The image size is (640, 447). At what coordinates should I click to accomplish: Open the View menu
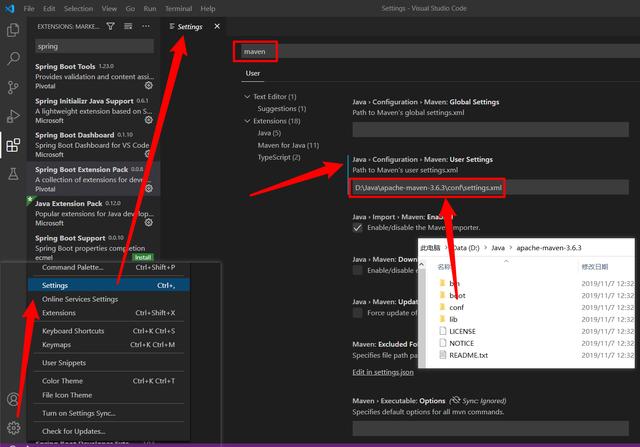(x=109, y=9)
